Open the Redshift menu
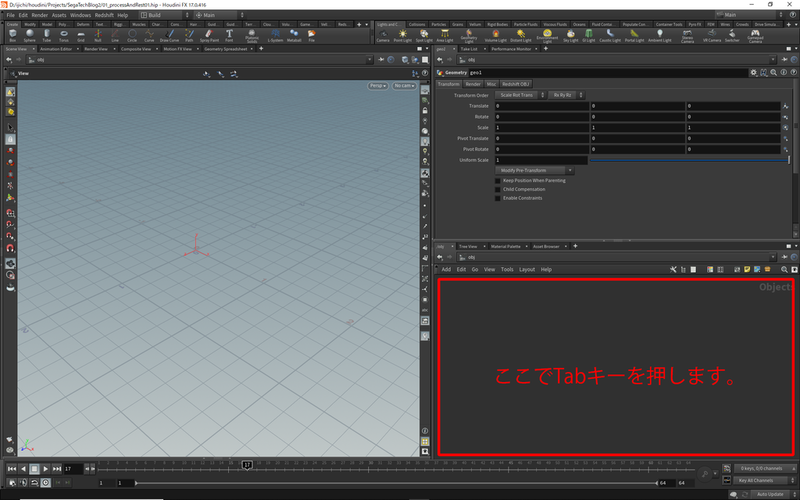Viewport: 800px width, 500px height. point(104,15)
